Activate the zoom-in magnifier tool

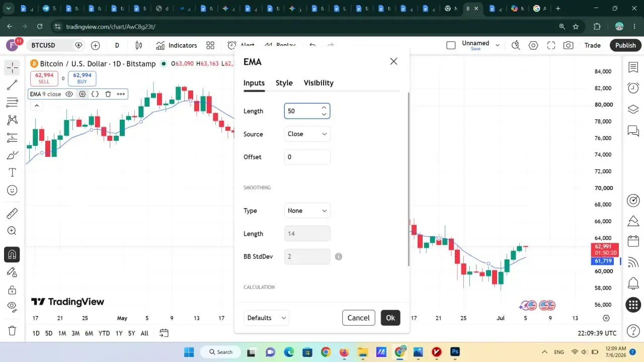(12, 231)
